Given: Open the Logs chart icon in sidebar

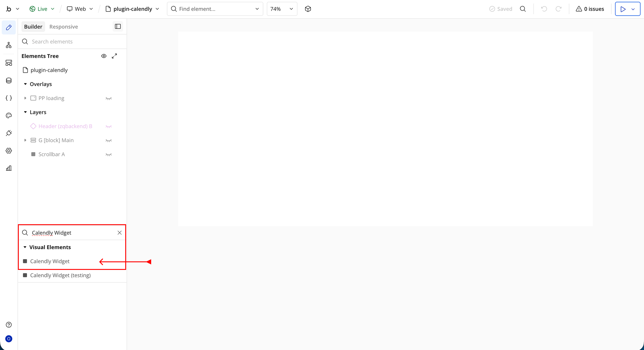Looking at the screenshot, I should (x=9, y=168).
